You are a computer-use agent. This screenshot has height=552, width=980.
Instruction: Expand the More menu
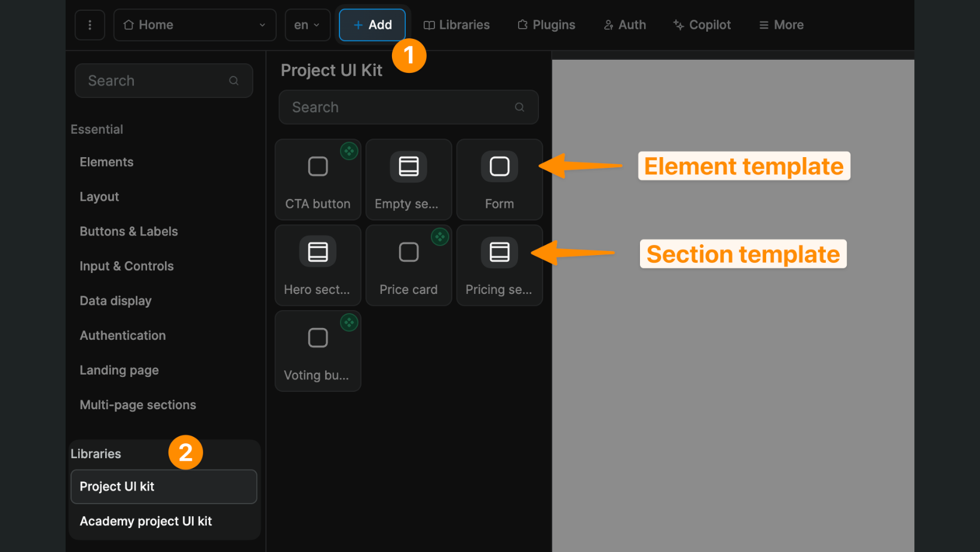780,24
